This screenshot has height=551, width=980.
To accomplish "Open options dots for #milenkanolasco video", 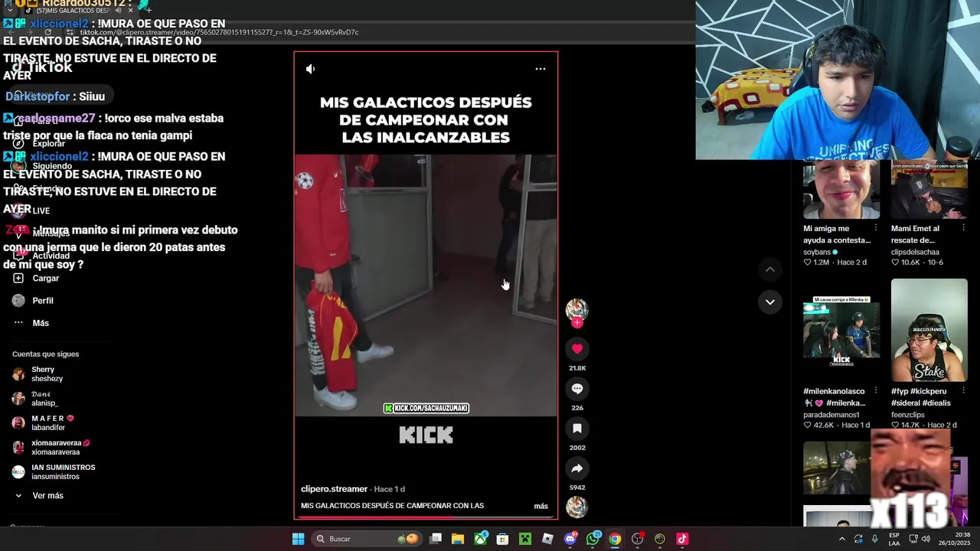I will tap(876, 391).
